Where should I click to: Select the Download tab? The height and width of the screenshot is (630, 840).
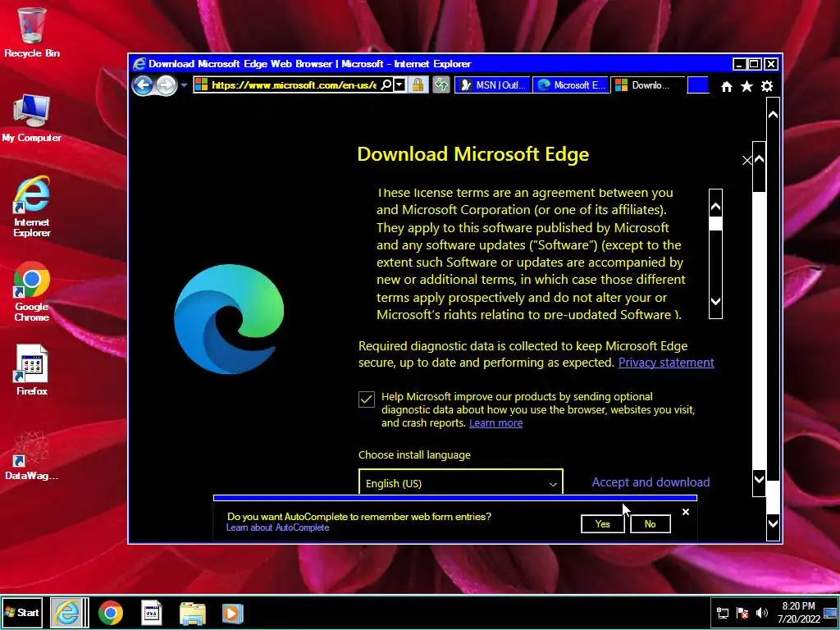click(648, 84)
